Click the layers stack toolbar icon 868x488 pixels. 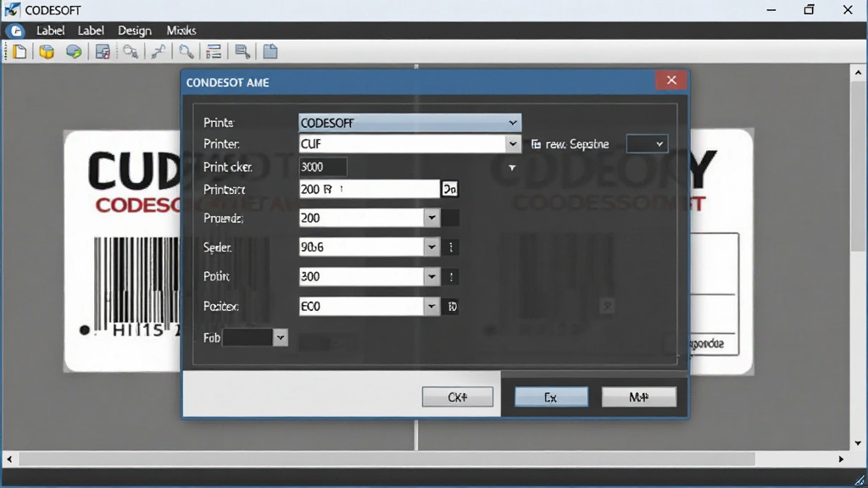pyautogui.click(x=242, y=52)
